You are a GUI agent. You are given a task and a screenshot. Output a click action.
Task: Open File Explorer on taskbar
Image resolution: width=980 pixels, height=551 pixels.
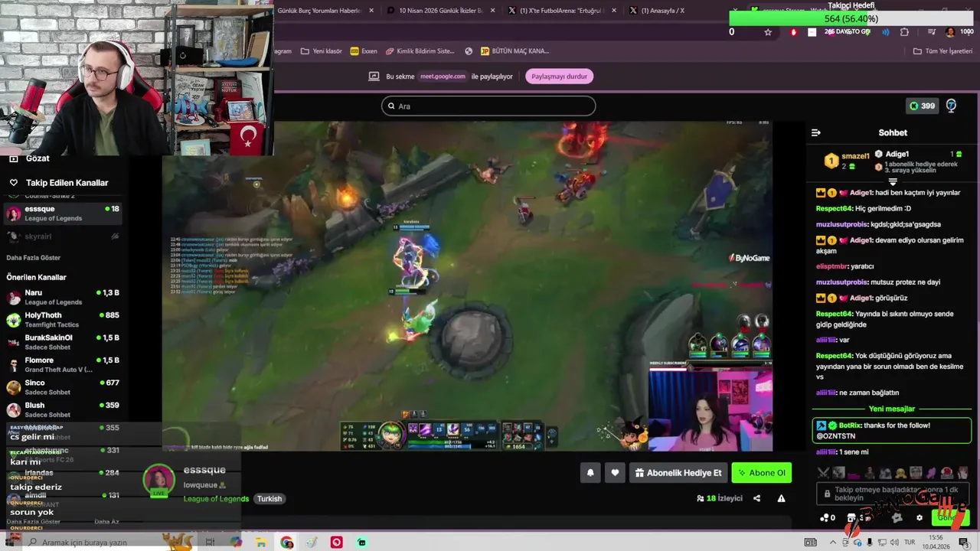[x=261, y=543]
